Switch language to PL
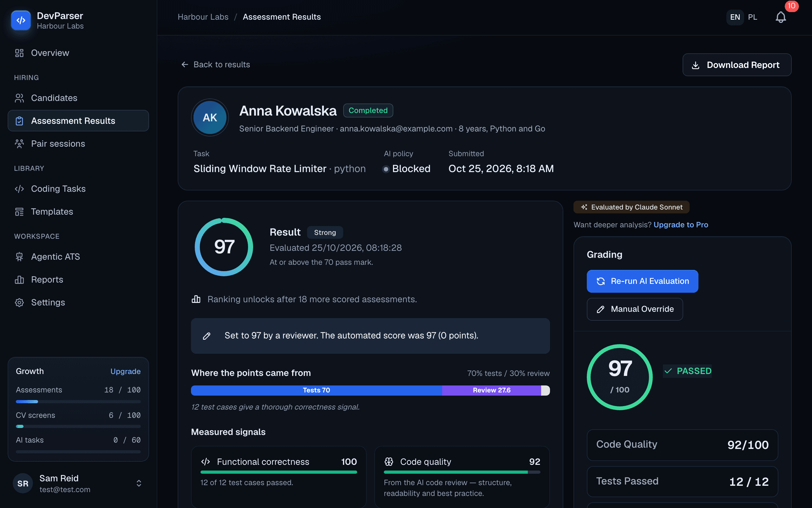This screenshot has width=812, height=508. point(753,17)
